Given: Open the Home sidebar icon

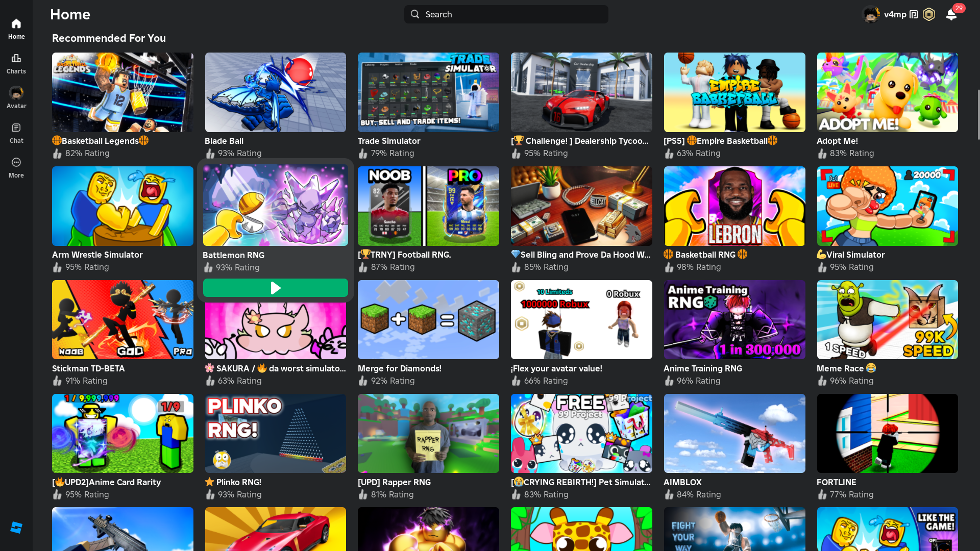Looking at the screenshot, I should click(x=16, y=24).
